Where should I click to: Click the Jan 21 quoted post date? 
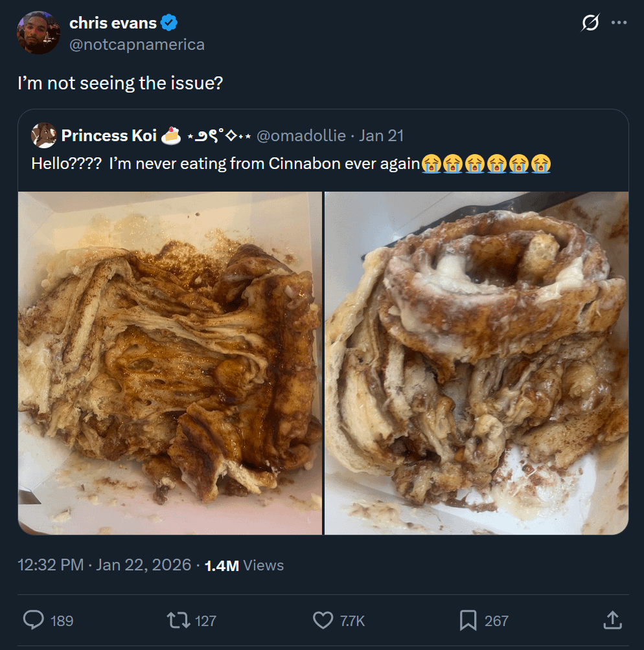tap(382, 135)
